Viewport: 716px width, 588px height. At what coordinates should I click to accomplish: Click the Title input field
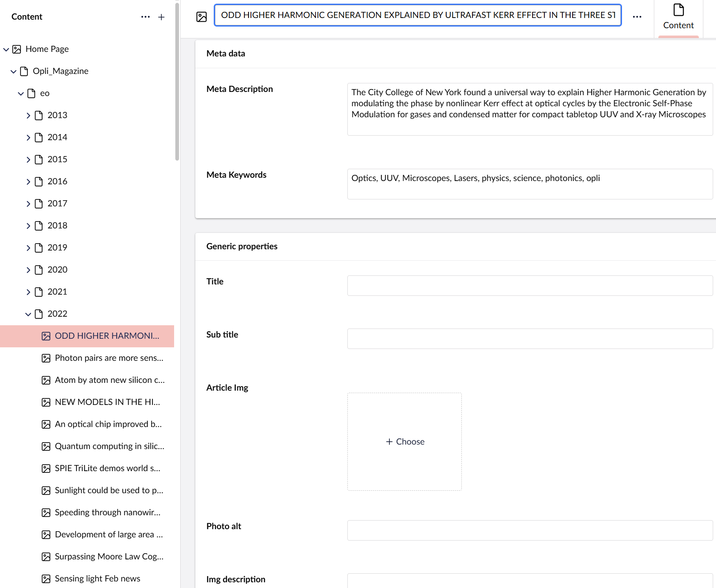[530, 286]
